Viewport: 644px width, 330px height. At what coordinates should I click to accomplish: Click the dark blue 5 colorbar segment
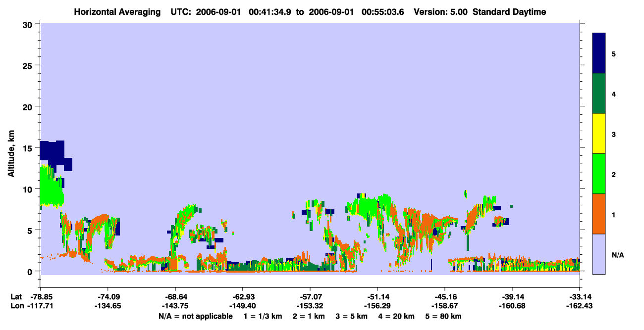599,53
